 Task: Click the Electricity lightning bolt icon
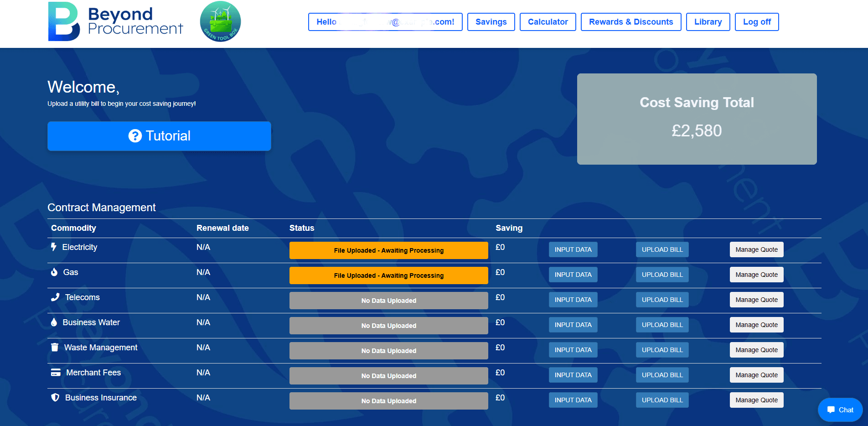pos(54,247)
